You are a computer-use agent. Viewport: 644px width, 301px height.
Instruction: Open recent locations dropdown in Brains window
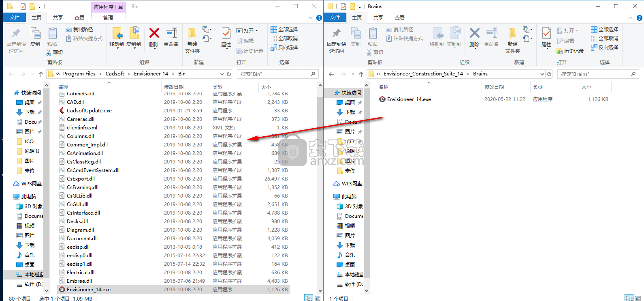click(x=353, y=74)
